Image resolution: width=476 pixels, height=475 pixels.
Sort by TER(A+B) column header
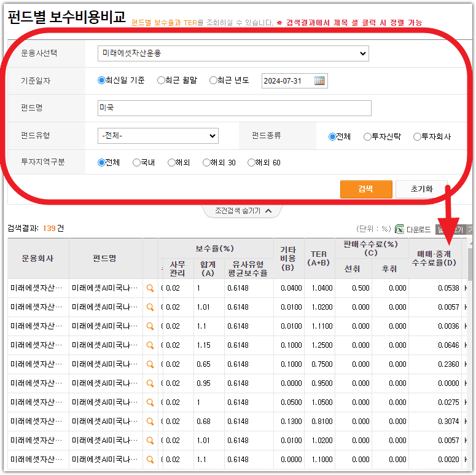[x=318, y=259]
